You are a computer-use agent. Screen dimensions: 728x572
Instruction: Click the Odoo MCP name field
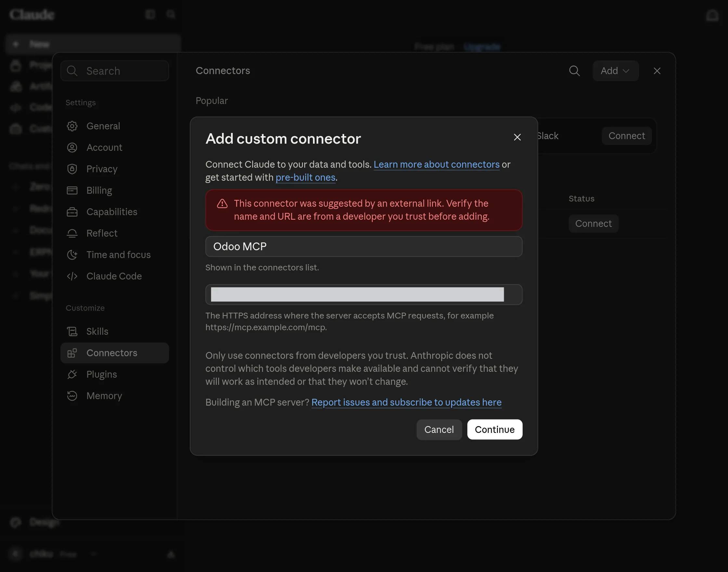(x=364, y=246)
